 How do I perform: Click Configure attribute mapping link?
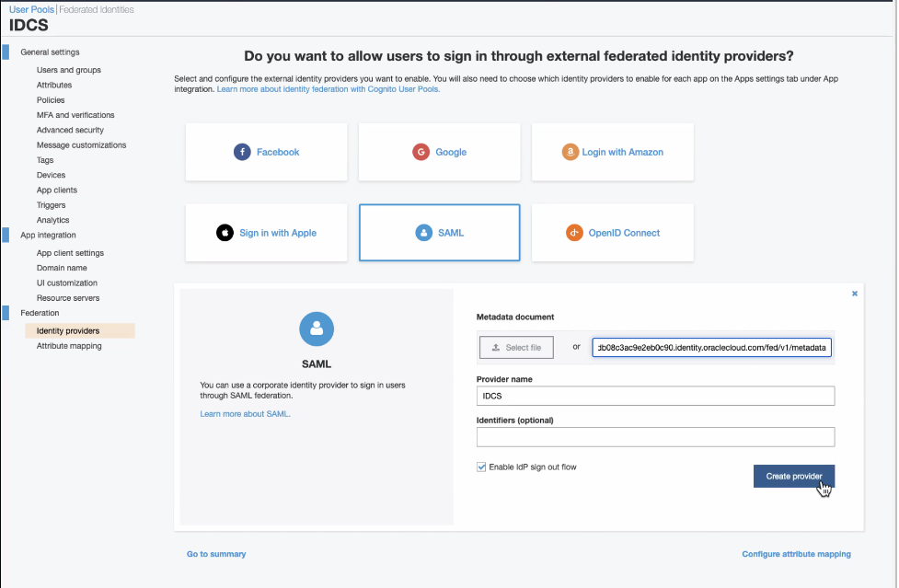(796, 554)
